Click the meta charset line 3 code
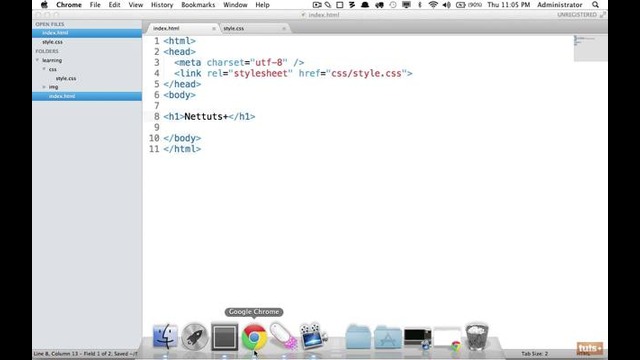This screenshot has height=360, width=640. tap(239, 62)
